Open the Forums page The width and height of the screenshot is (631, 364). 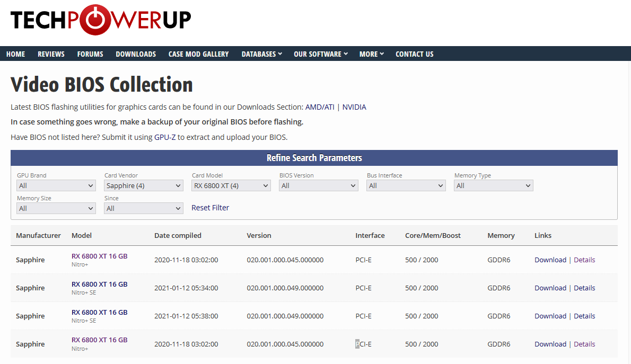pyautogui.click(x=90, y=54)
